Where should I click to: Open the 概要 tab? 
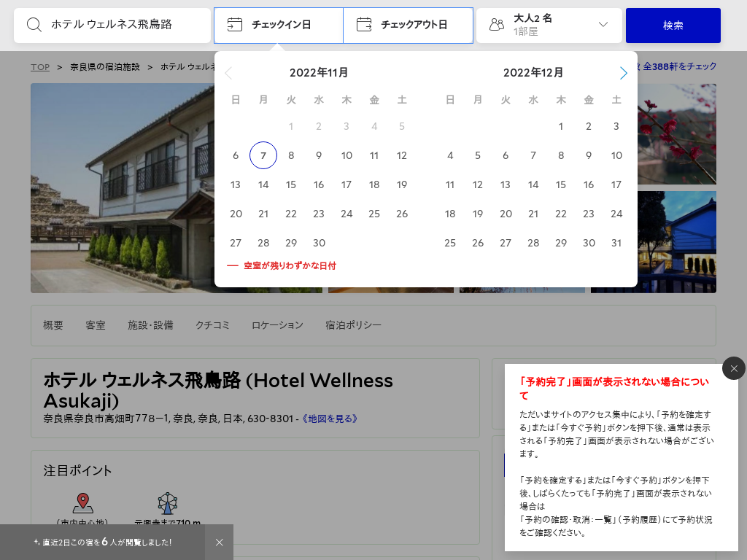point(53,325)
